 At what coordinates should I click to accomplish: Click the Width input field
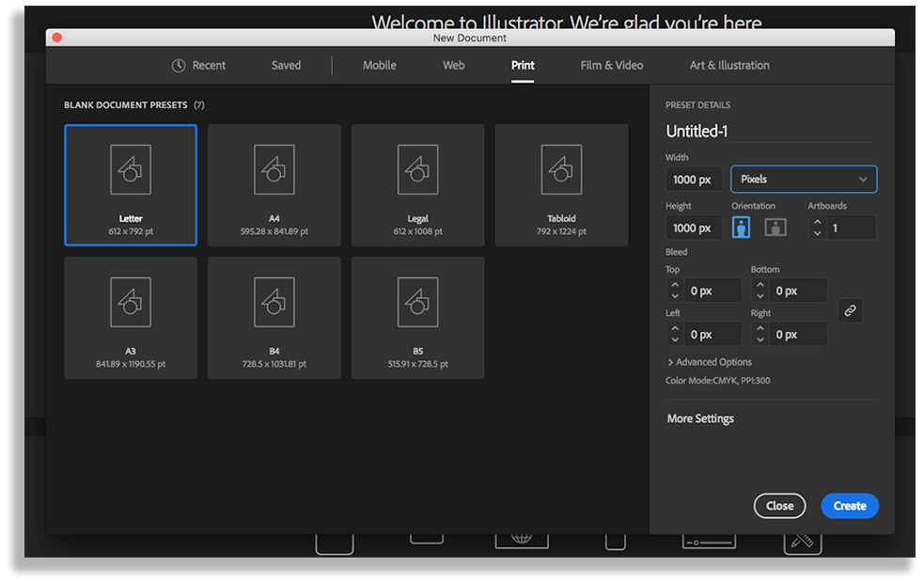tap(695, 180)
